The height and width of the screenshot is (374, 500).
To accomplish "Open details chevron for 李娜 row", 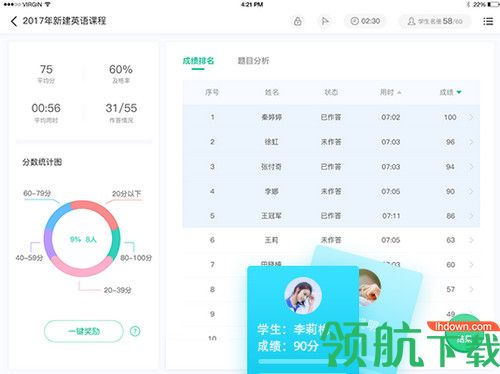I will [471, 191].
